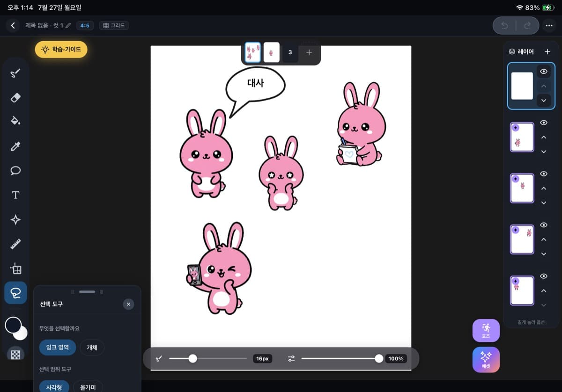Edit the title with the pencil icon
Viewport: 562px width, 392px height.
pyautogui.click(x=68, y=25)
